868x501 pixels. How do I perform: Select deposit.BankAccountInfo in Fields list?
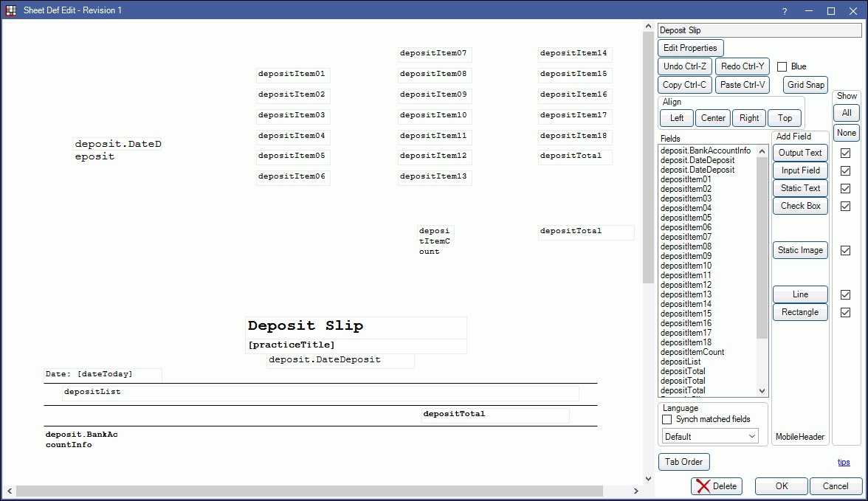point(705,151)
